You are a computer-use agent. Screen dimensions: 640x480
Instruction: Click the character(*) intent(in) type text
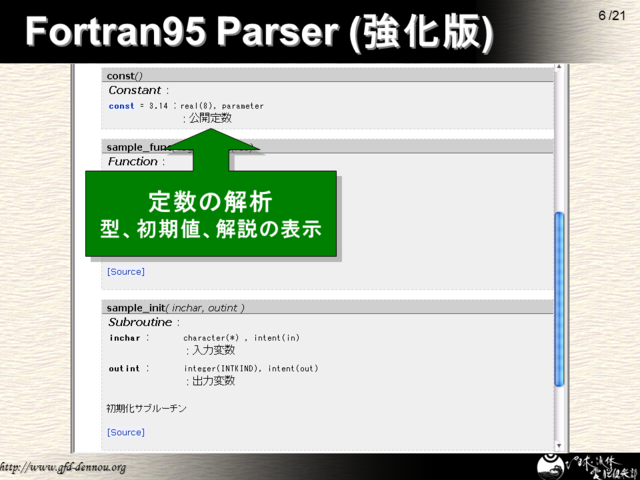click(x=241, y=338)
